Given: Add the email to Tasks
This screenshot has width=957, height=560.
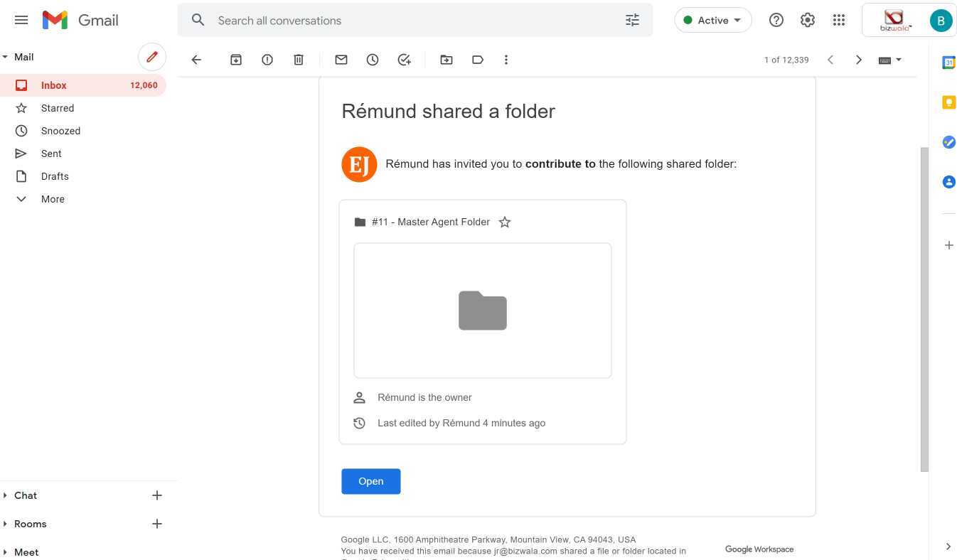Looking at the screenshot, I should click(x=404, y=60).
